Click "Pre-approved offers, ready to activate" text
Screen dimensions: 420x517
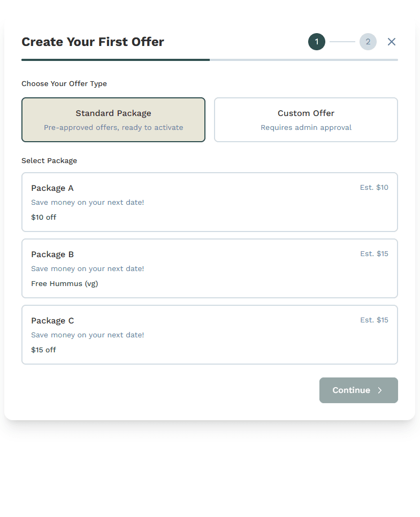click(x=113, y=128)
